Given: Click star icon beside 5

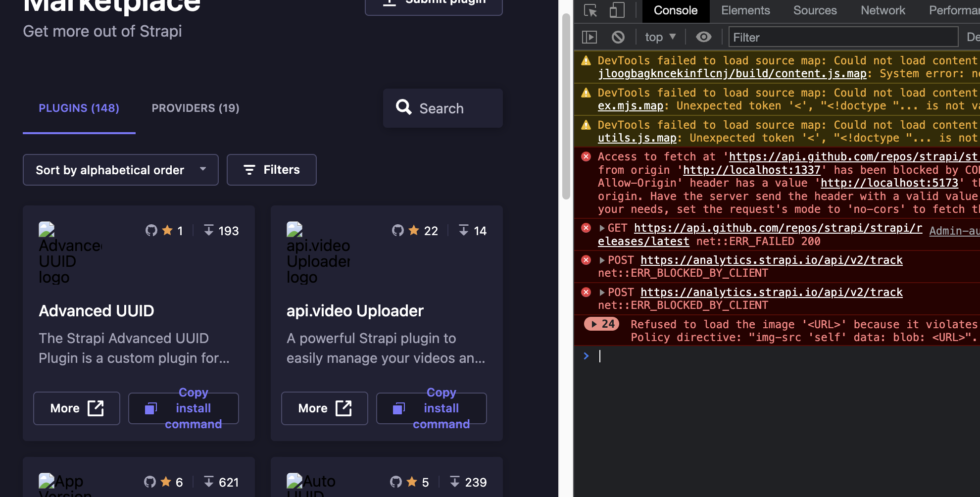Looking at the screenshot, I should click(x=412, y=482).
